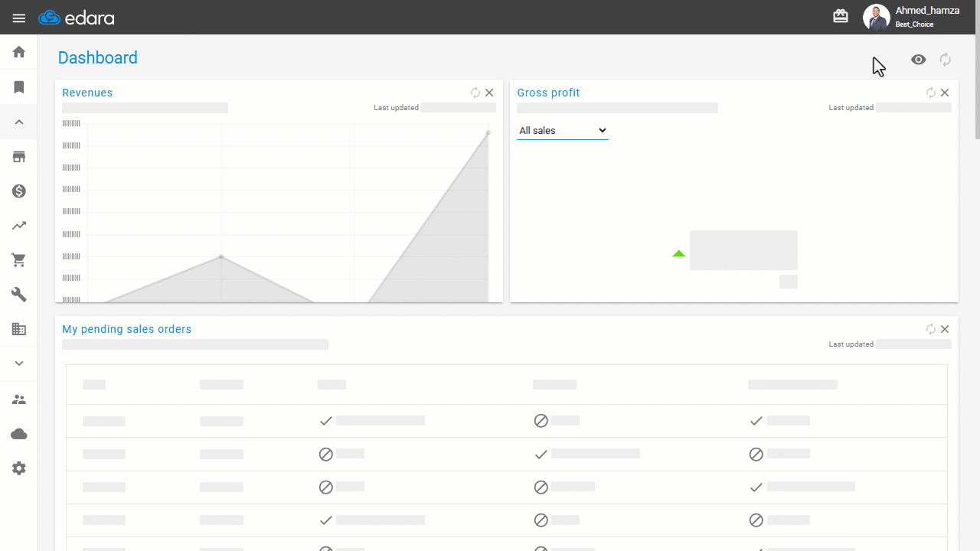
Task: Click Last updated text in pending sales orders
Action: tap(851, 344)
